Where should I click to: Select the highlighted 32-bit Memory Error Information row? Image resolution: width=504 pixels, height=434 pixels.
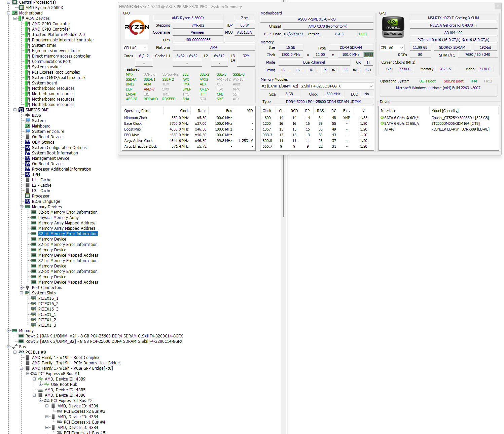click(68, 233)
